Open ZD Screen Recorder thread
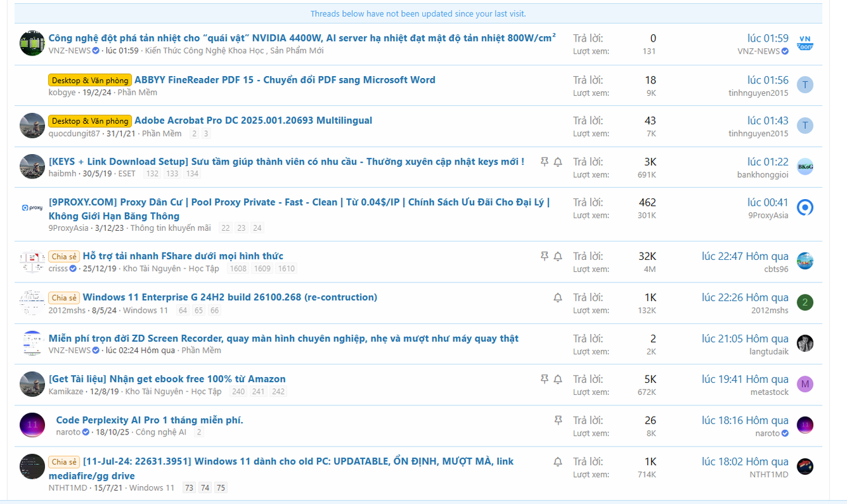This screenshot has width=847, height=504. [283, 339]
